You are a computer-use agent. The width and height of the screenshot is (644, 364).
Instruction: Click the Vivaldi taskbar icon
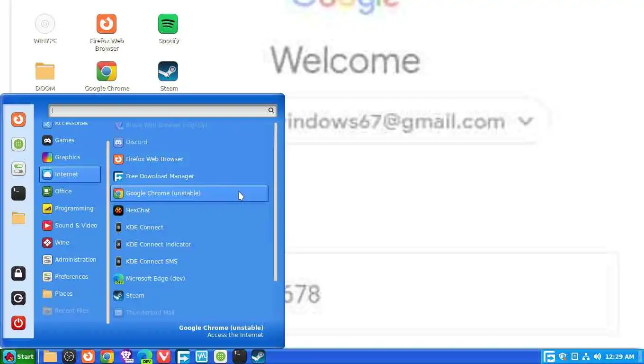pos(164,356)
